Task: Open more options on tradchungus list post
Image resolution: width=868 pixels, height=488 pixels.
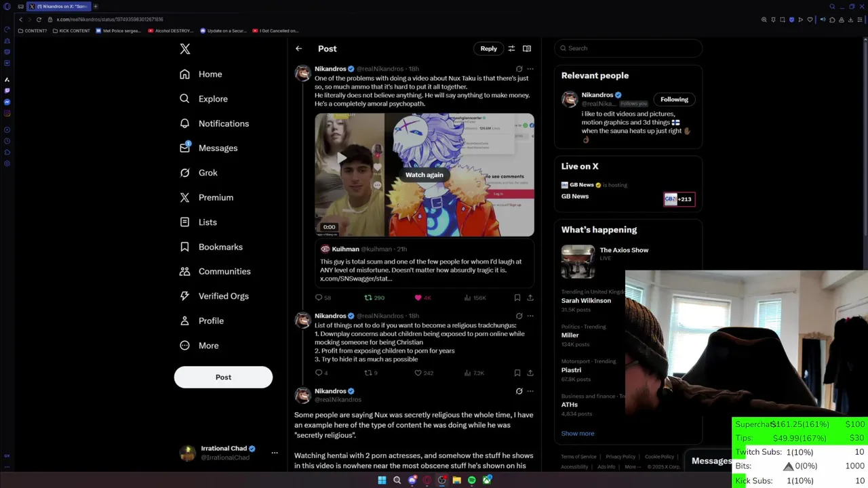Action: 530,316
